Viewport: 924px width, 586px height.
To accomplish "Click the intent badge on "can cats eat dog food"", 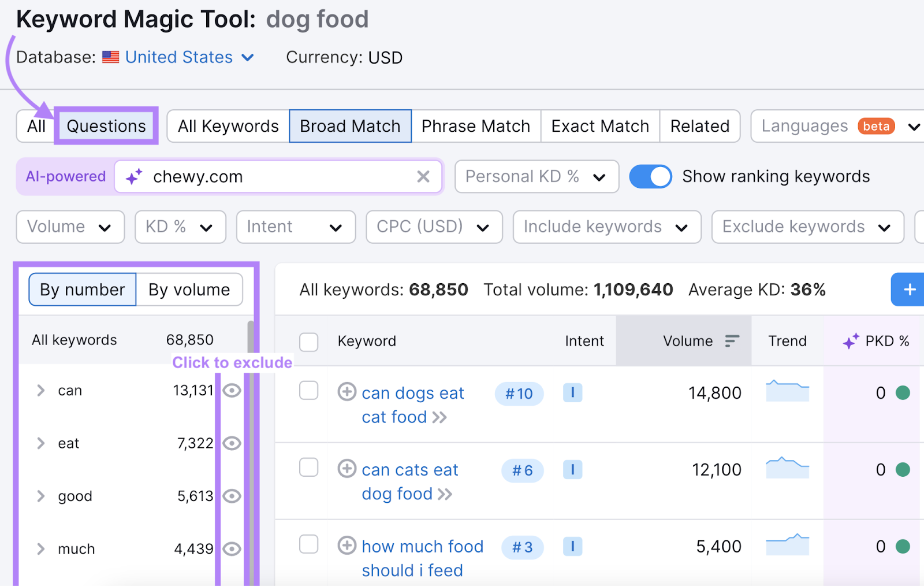I will click(x=572, y=470).
